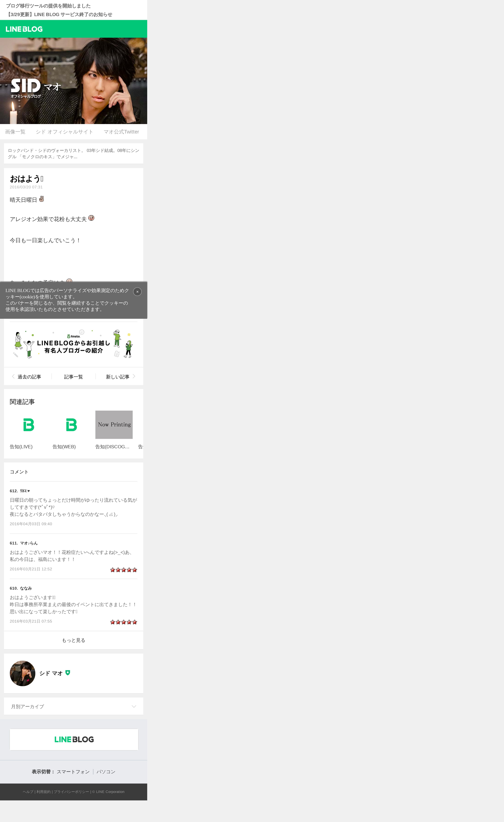Switch display to スマートフォン view

pyautogui.click(x=73, y=772)
